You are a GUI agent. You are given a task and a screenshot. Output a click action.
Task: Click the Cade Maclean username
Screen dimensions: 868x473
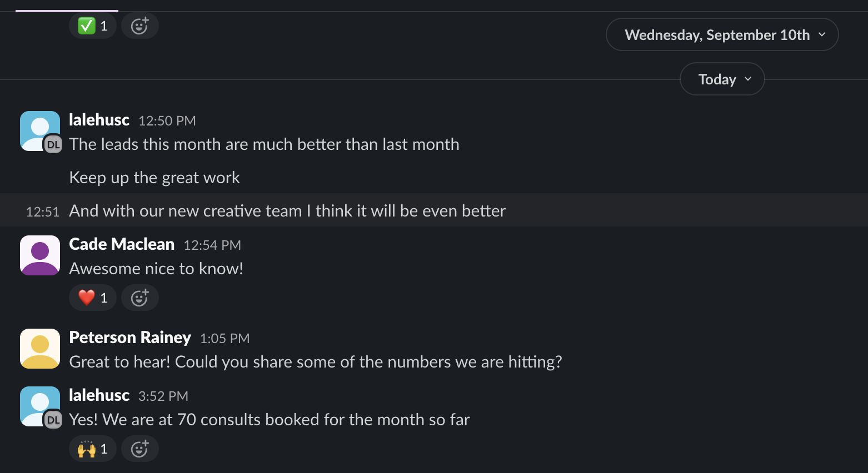coord(122,244)
